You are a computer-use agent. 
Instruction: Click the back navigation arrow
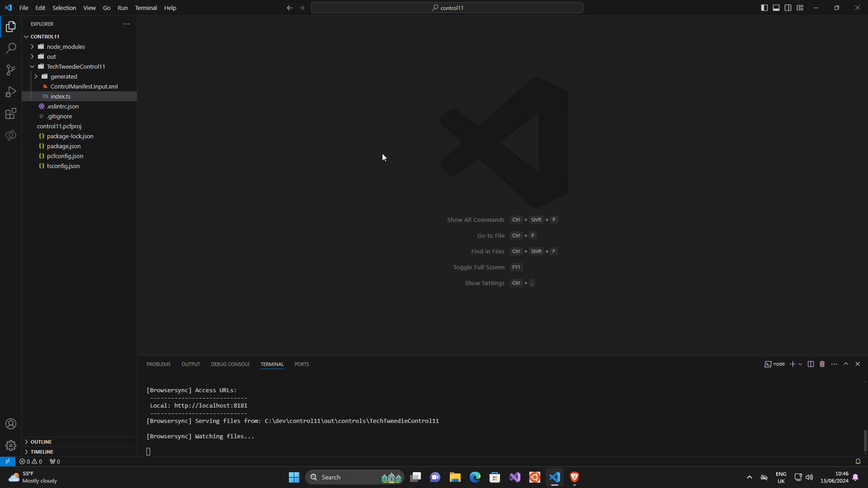289,8
